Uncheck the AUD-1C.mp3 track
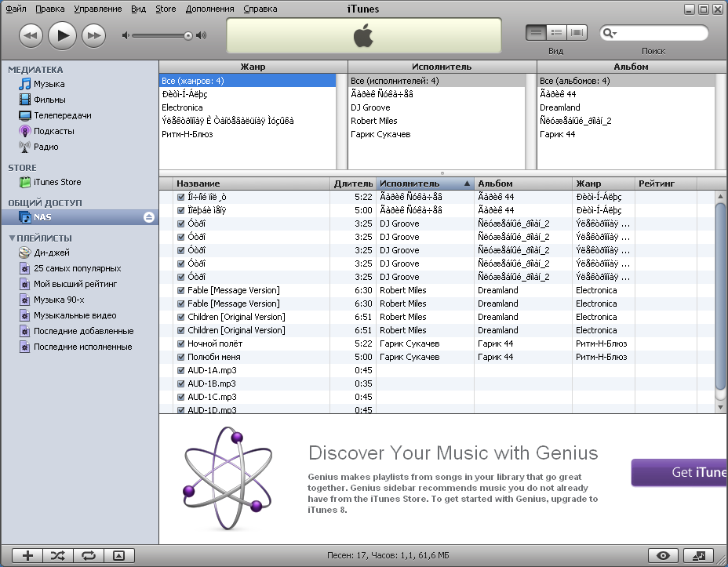Screen dimensions: 728x567 [181, 397]
